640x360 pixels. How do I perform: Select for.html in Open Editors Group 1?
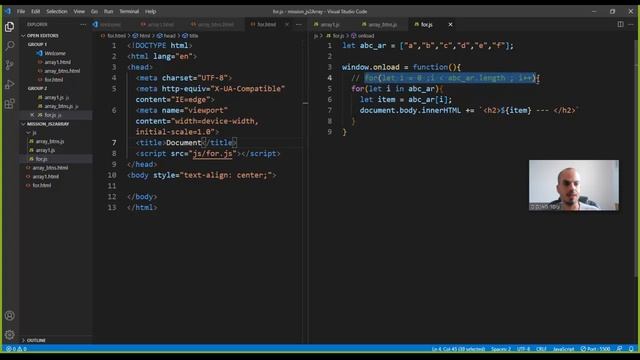(x=53, y=80)
